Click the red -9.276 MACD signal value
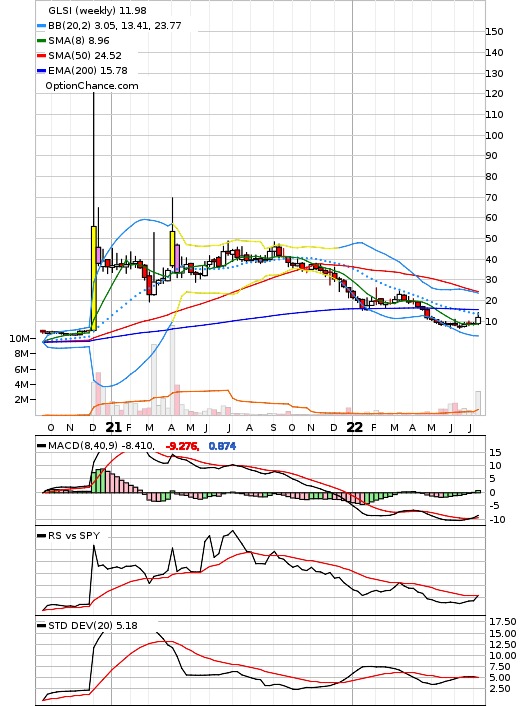526x706 pixels. [182, 446]
